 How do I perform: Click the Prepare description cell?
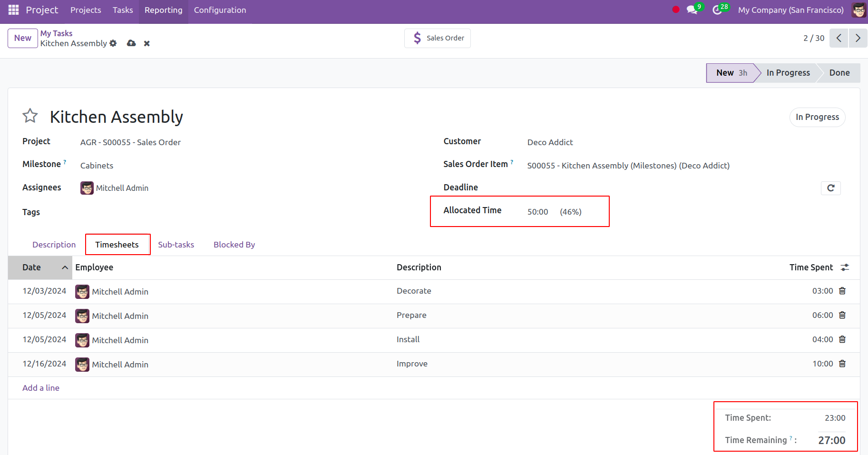[x=411, y=315]
